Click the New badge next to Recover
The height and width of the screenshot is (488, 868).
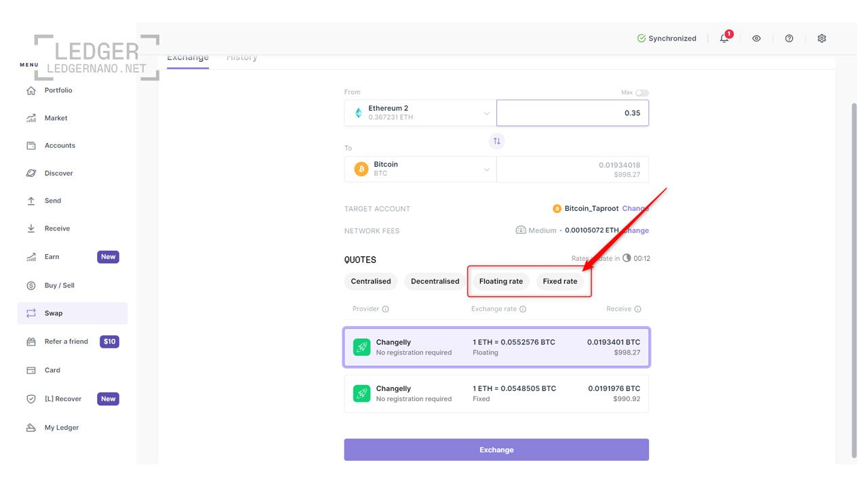pyautogui.click(x=108, y=399)
